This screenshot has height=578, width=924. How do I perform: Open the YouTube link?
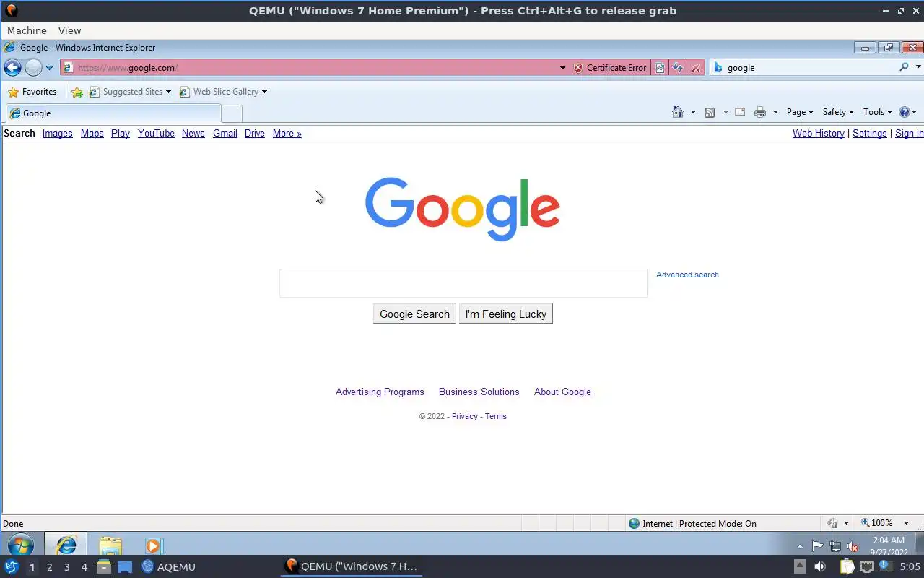click(156, 134)
